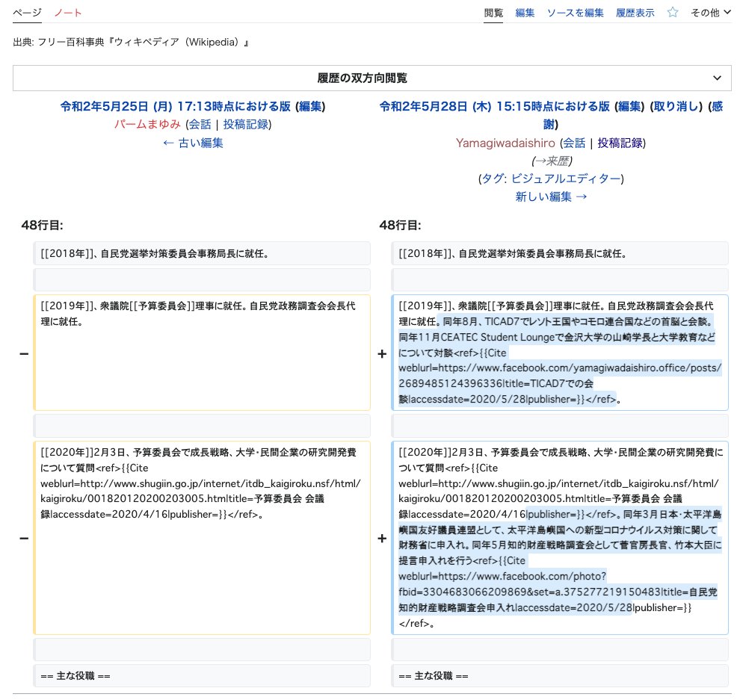
Task: Click highlighted facebook.com/yamagiwadaishiro.office URL text
Action: pos(579,368)
